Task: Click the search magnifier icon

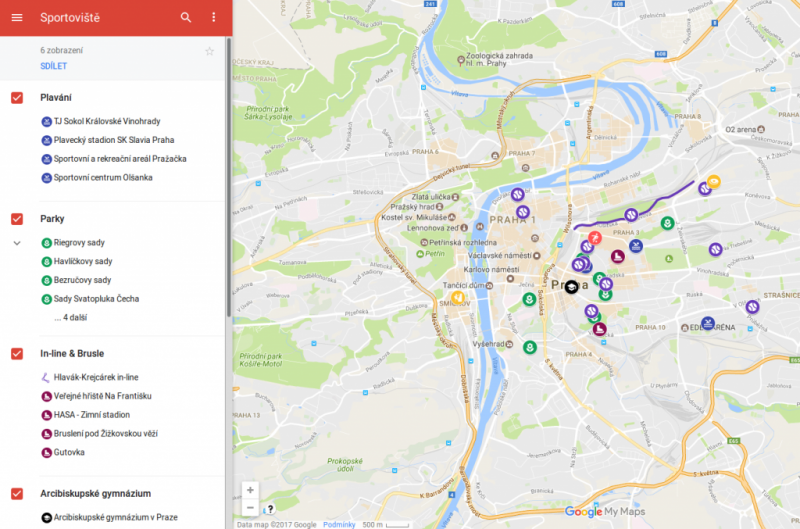Action: (x=186, y=17)
